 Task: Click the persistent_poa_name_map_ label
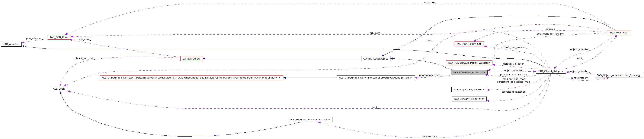click(514, 82)
